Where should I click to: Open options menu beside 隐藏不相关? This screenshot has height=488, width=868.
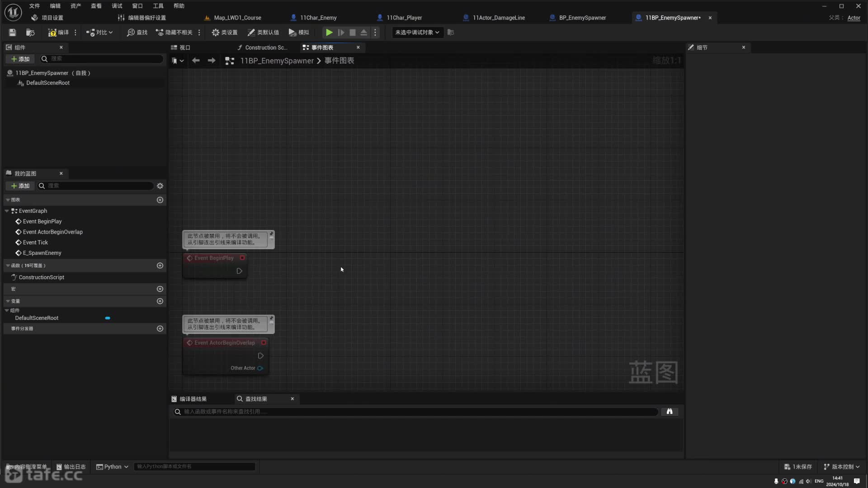199,33
